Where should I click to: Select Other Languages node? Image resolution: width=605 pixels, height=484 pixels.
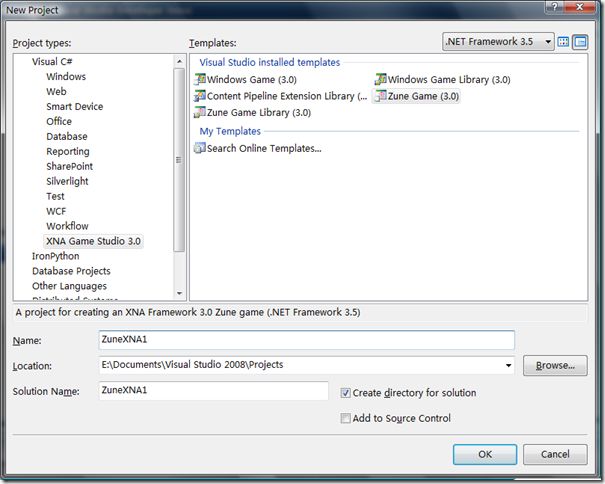[x=69, y=286]
